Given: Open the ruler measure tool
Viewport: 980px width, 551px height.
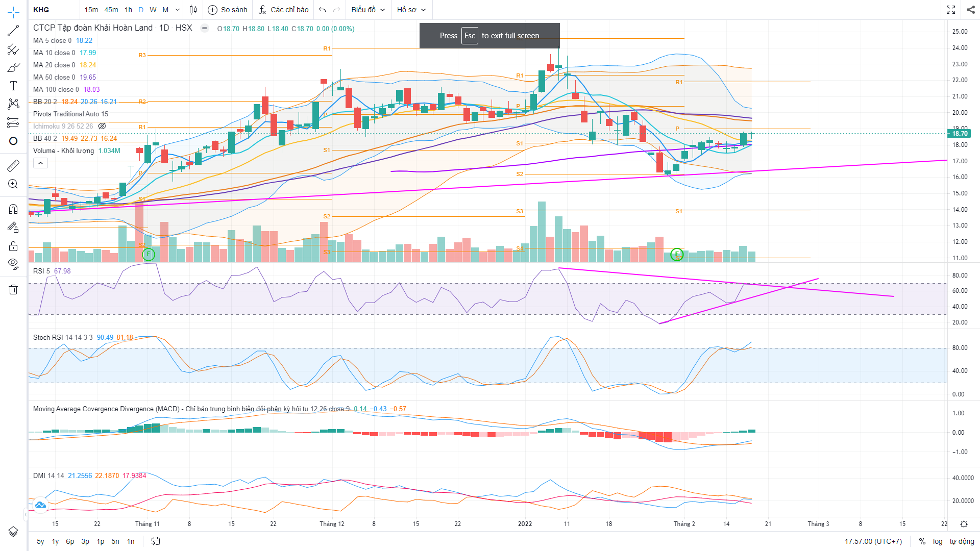Looking at the screenshot, I should click(13, 165).
